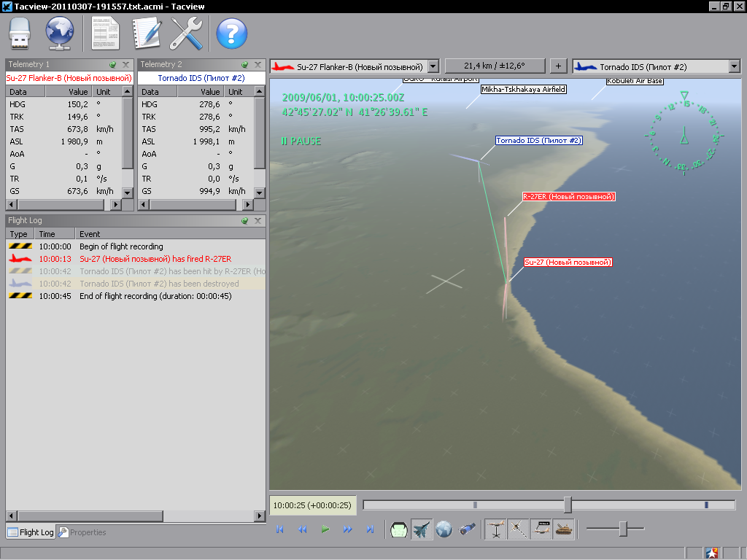Toggle ground vehicles tank display
The height and width of the screenshot is (560, 747).
563,529
